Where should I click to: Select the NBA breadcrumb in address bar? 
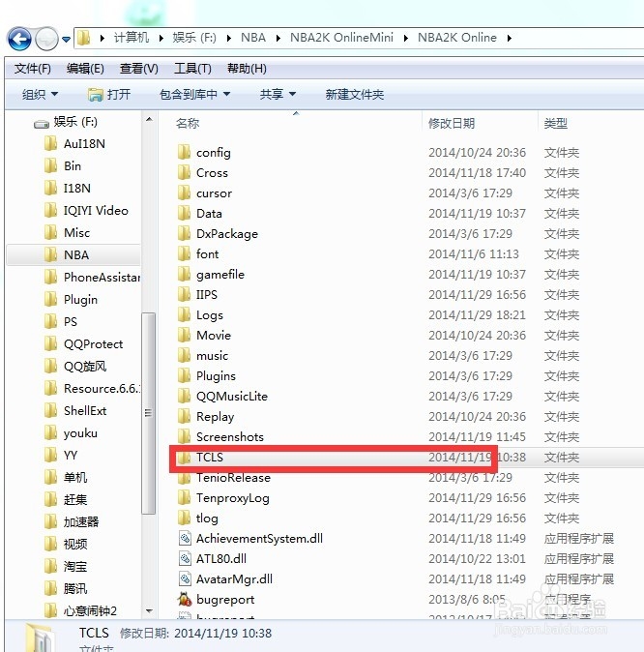click(x=253, y=38)
